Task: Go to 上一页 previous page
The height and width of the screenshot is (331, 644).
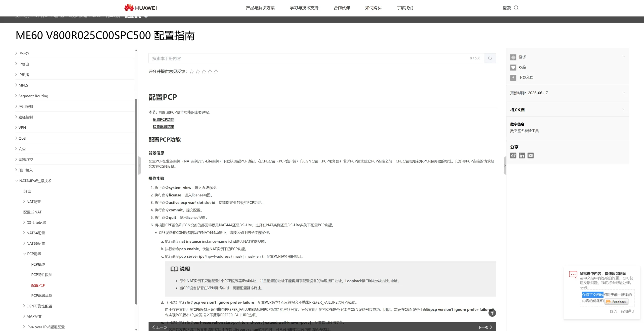Action: pyautogui.click(x=159, y=327)
